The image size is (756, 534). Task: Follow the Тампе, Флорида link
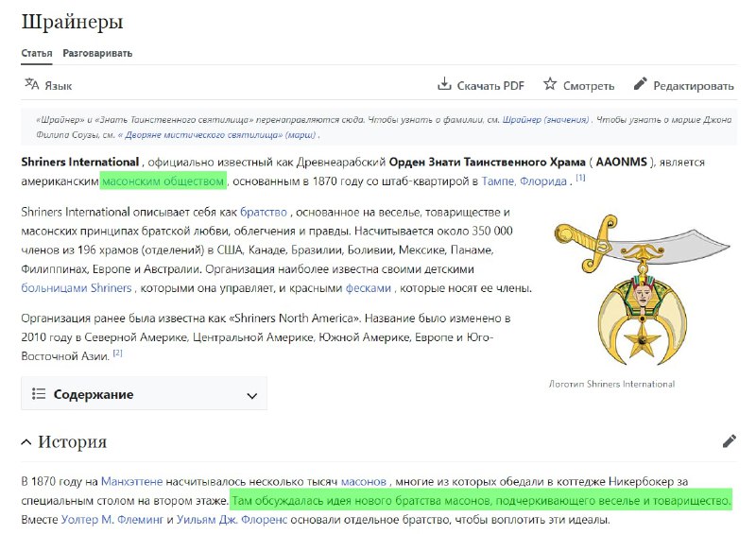click(x=524, y=181)
